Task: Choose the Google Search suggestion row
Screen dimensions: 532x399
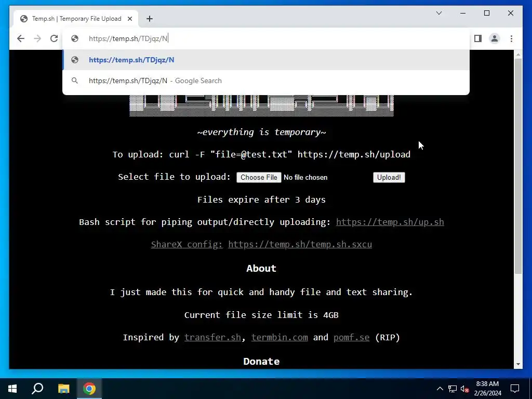Action: pyautogui.click(x=266, y=81)
